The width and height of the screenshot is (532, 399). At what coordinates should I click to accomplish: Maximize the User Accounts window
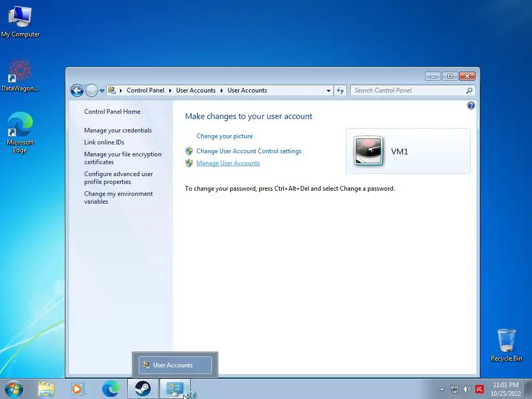click(450, 76)
